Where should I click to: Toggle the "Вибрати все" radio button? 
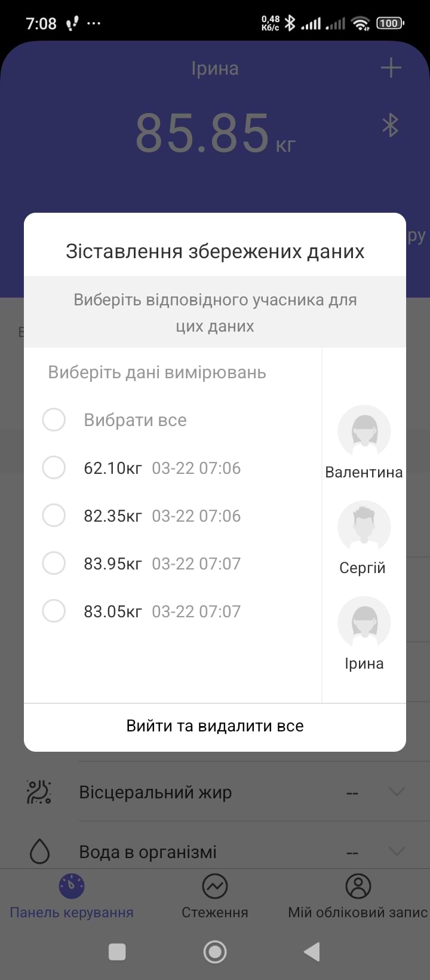[x=54, y=419]
